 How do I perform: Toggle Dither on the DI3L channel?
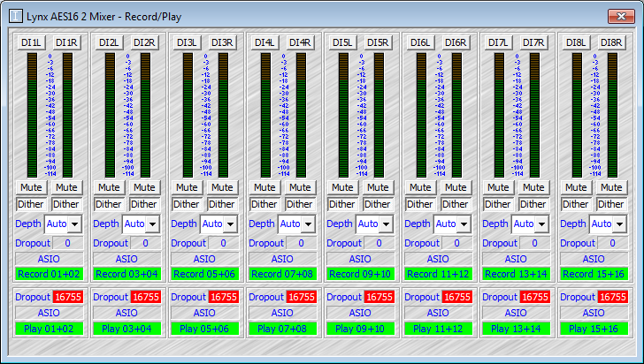pyautogui.click(x=187, y=204)
